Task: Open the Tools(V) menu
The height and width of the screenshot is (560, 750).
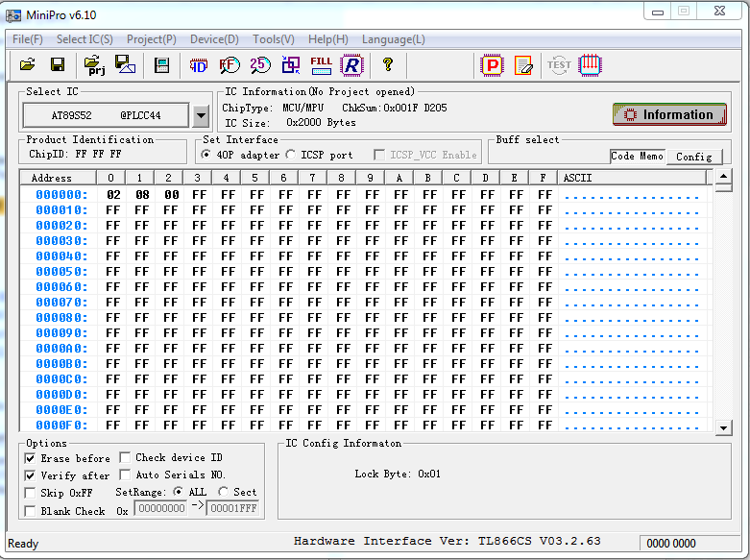Action: (x=274, y=39)
